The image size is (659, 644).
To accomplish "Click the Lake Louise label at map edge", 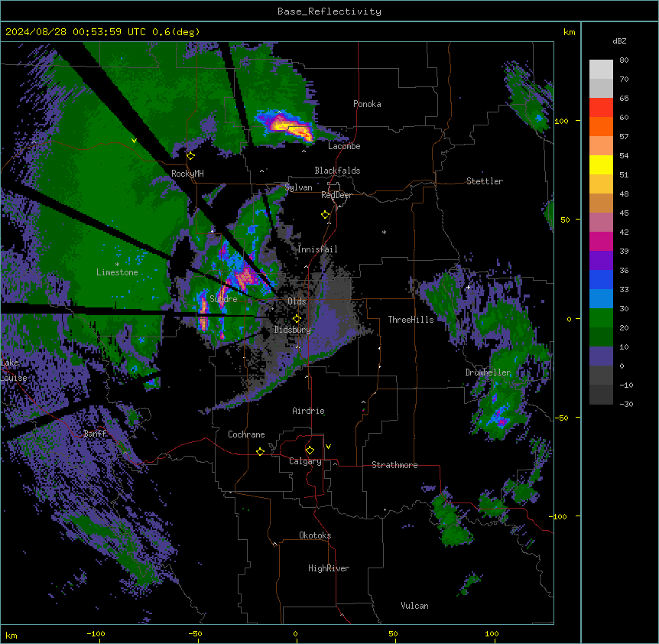I will pos(14,370).
